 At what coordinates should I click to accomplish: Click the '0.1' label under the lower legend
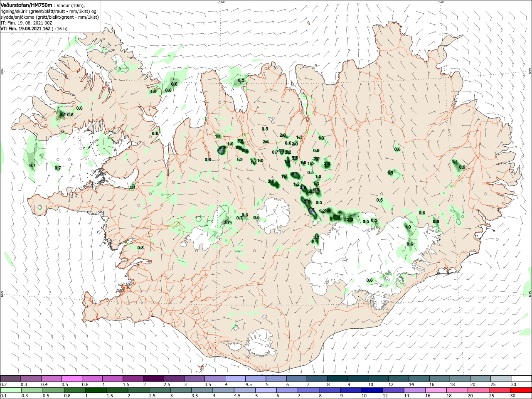click(3, 396)
